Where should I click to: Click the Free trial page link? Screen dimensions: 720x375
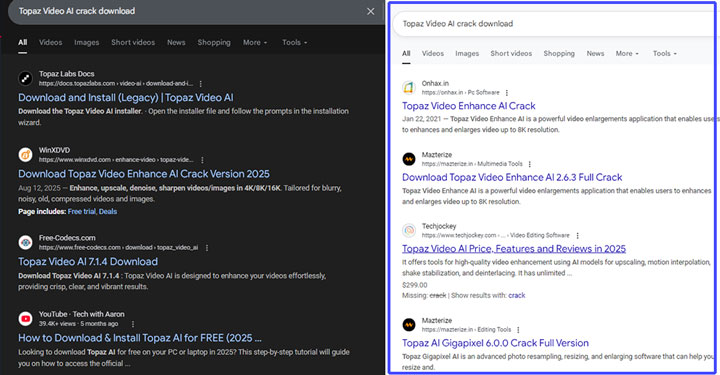(82, 212)
